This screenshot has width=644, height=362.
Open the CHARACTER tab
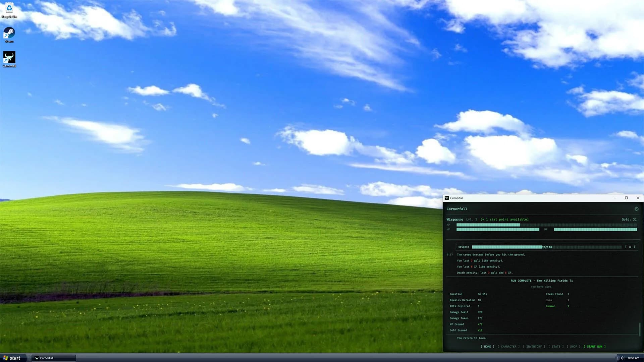click(508, 347)
